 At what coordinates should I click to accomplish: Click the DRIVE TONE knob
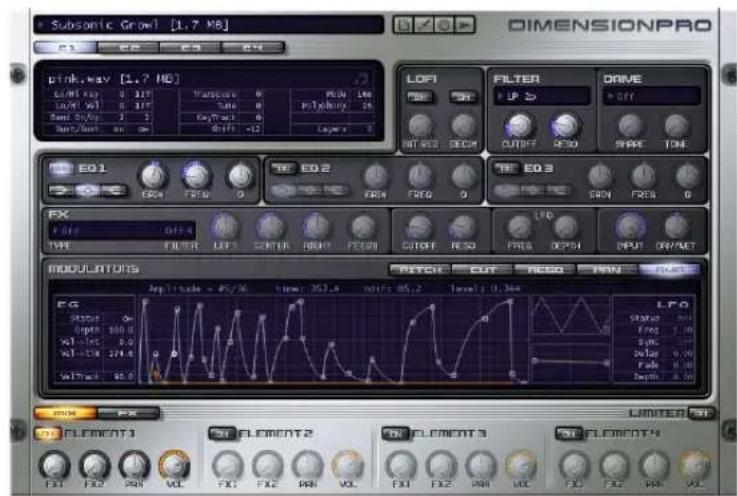(676, 126)
